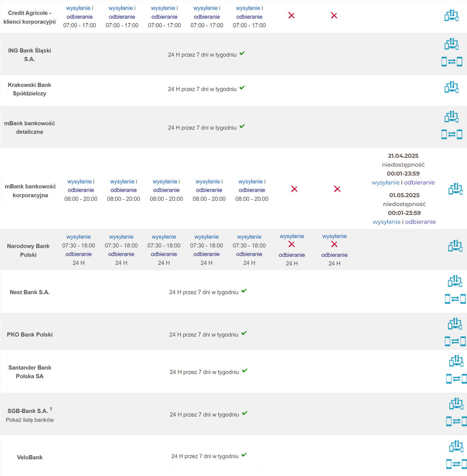Click VeloBank mobile transfer icon
Screen dimensions: 467x476
[456, 464]
